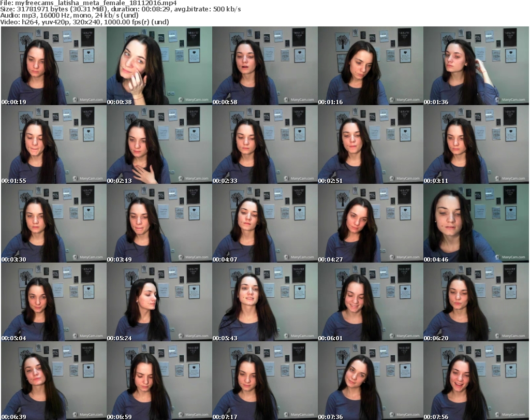530x420 pixels.
Task: Select the thumbnail at 00:06:20
Action: tap(476, 302)
